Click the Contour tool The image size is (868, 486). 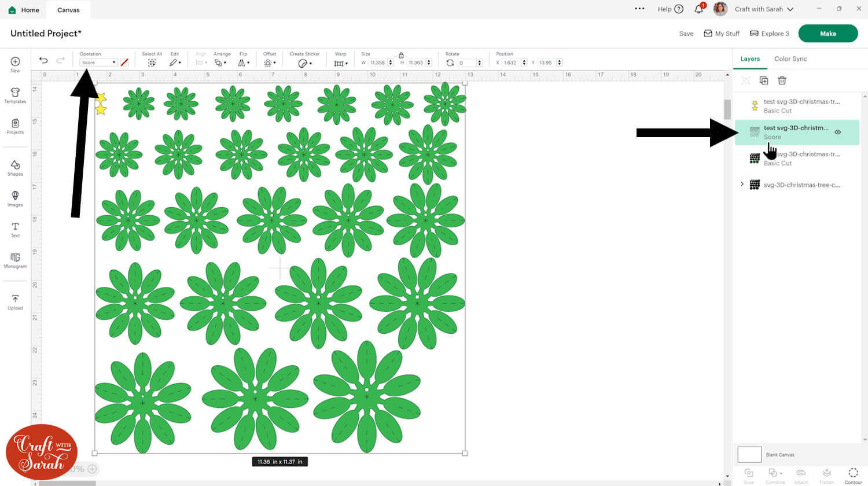[853, 475]
